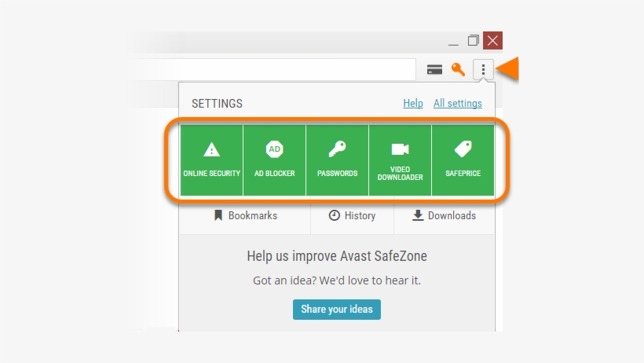The image size is (644, 363).
Task: Click the Share your ideas button
Action: click(x=337, y=309)
